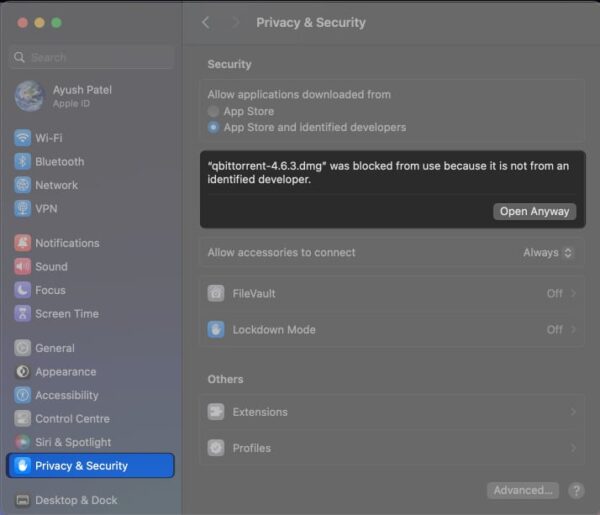Select the Network globe icon
The image size is (600, 515).
point(23,185)
